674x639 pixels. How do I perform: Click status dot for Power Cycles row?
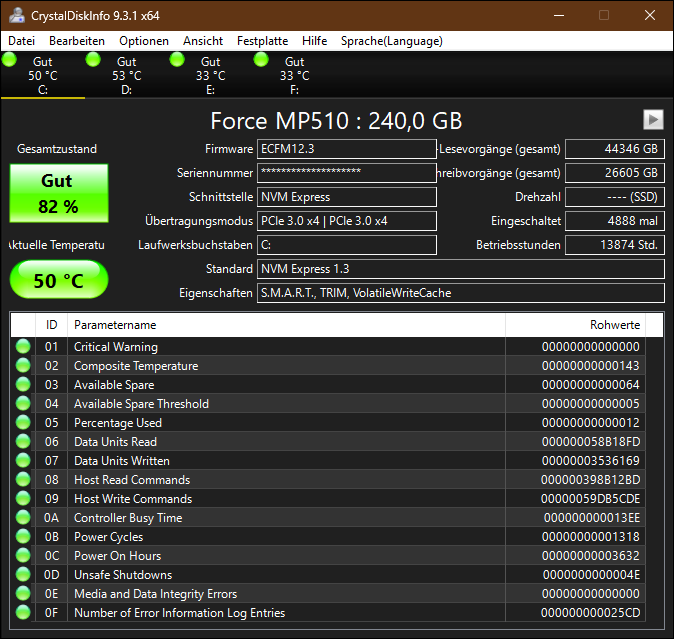23,536
